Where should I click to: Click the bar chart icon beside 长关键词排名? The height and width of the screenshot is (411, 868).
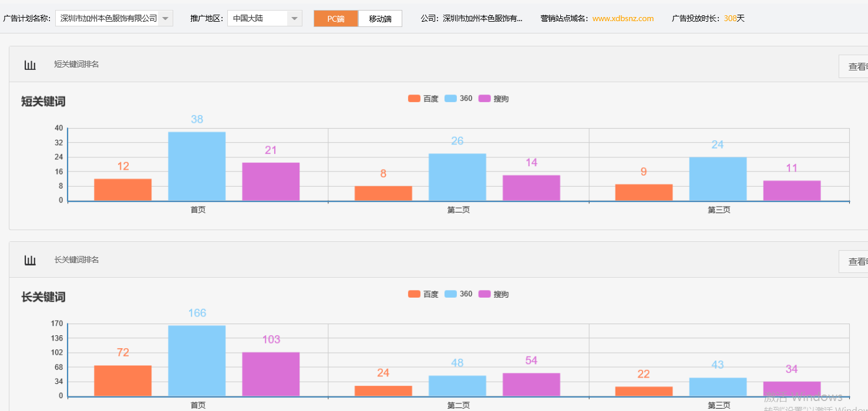tap(30, 260)
